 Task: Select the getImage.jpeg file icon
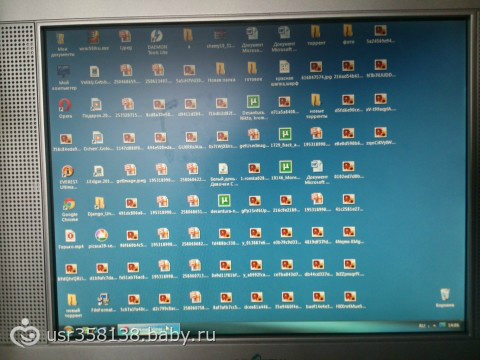131,173
